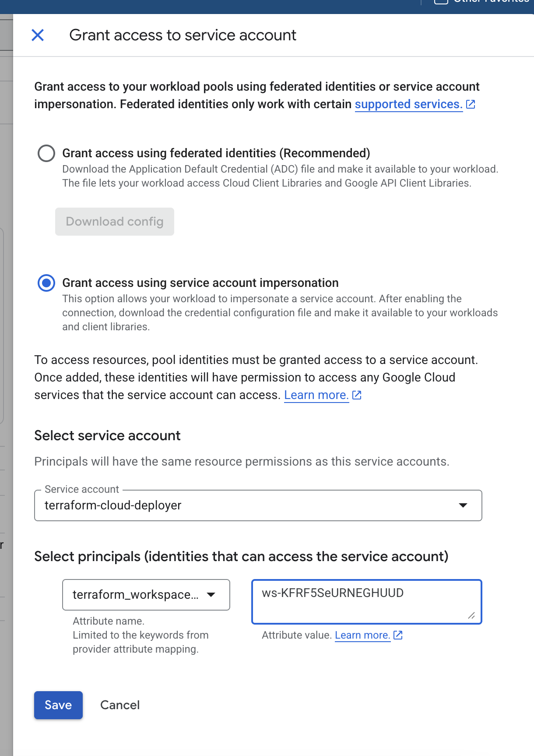Click the Service account dropdown arrow
The image size is (534, 756).
[464, 505]
